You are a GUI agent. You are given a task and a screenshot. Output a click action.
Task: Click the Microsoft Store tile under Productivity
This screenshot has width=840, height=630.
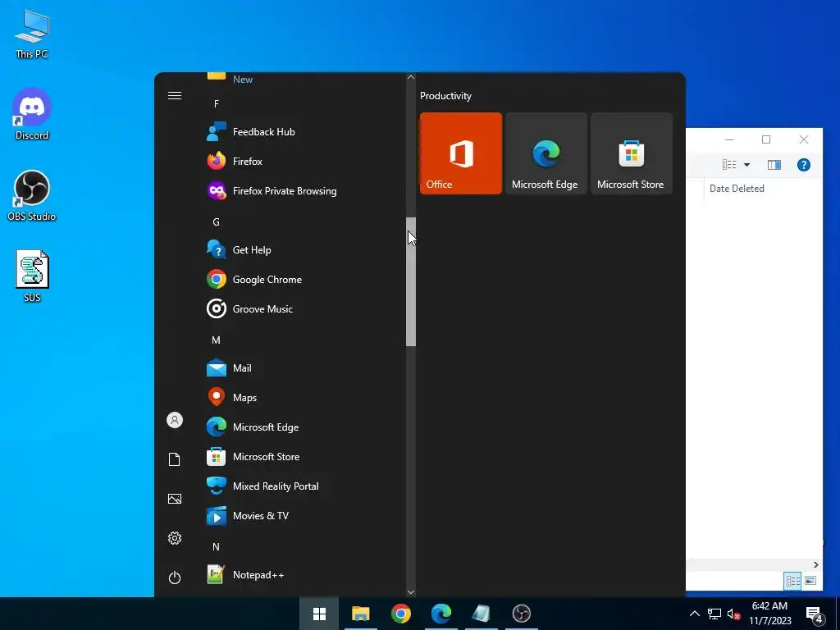pos(631,153)
